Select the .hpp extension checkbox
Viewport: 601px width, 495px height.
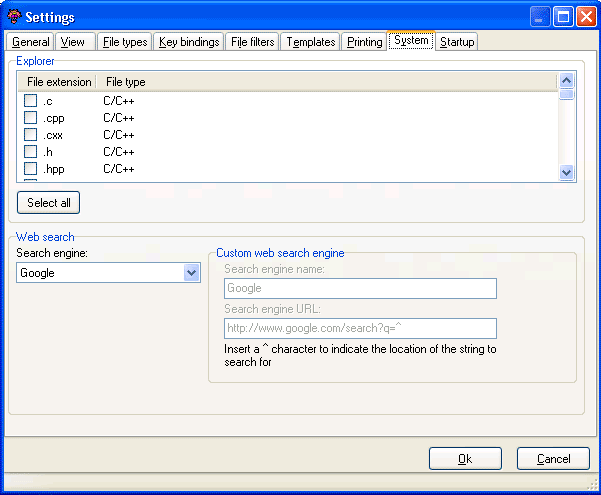31,169
